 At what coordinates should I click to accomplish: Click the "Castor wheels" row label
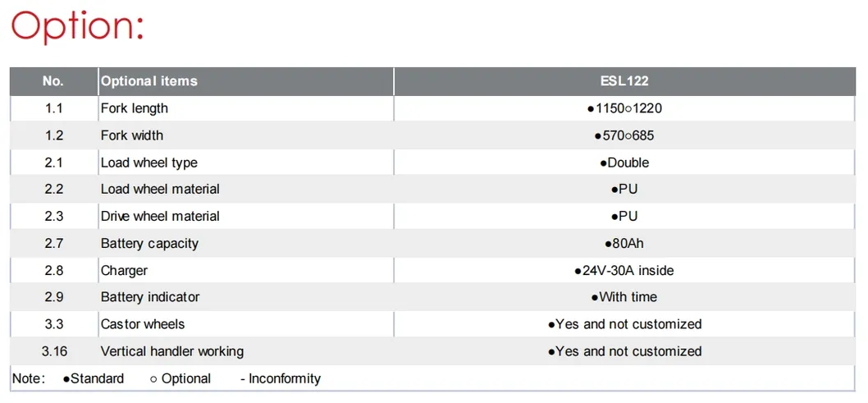(x=142, y=324)
